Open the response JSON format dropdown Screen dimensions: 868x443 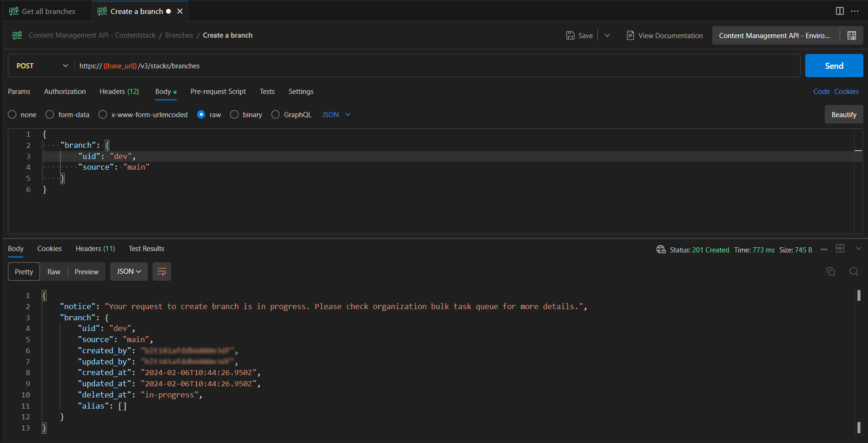point(129,271)
